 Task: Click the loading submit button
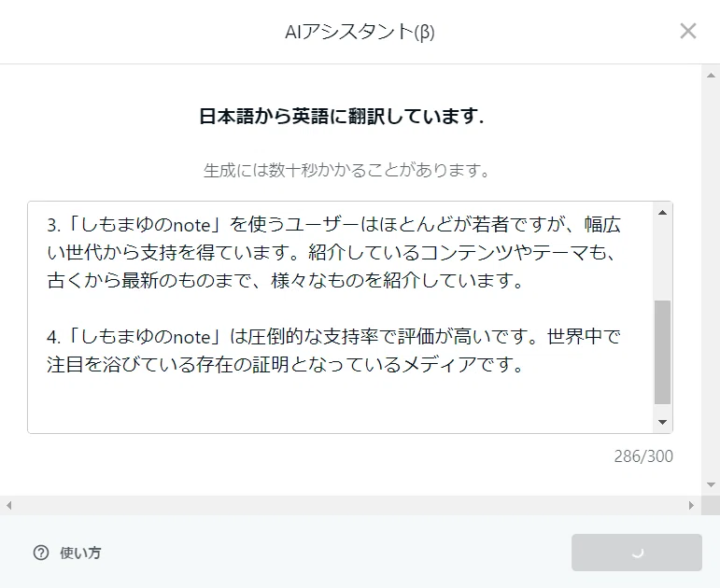point(637,553)
